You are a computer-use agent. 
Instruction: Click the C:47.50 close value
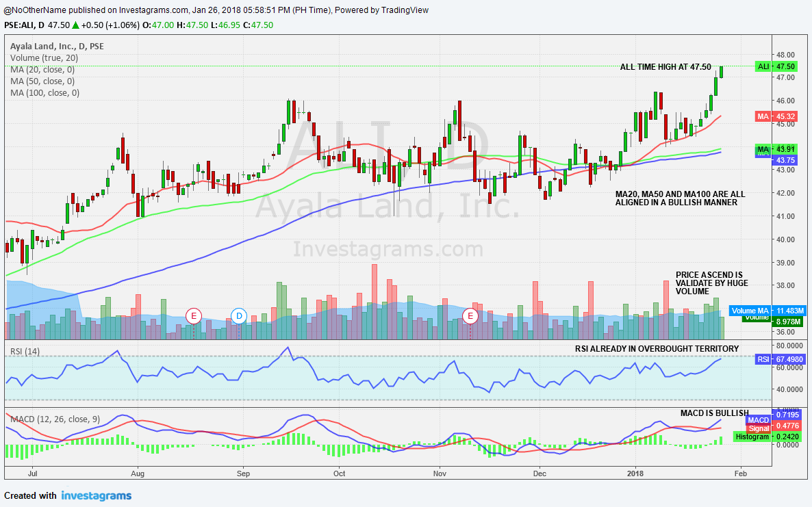(x=258, y=25)
